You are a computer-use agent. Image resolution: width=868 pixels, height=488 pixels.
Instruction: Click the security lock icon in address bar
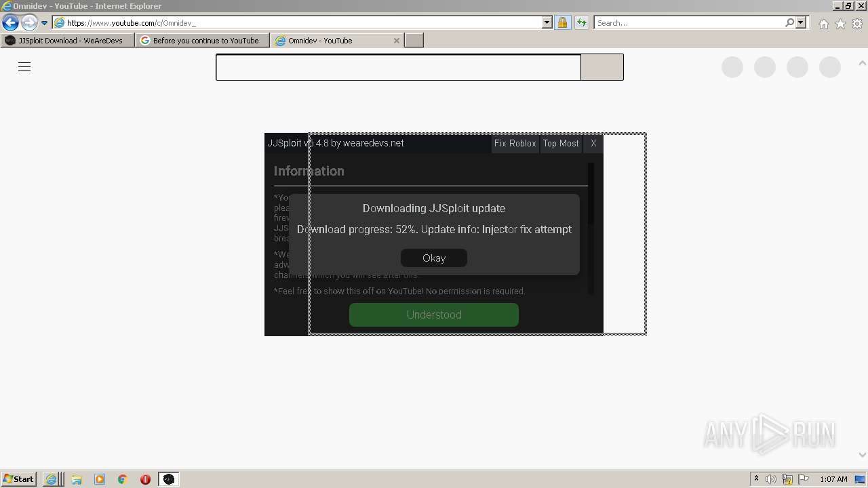pyautogui.click(x=562, y=22)
